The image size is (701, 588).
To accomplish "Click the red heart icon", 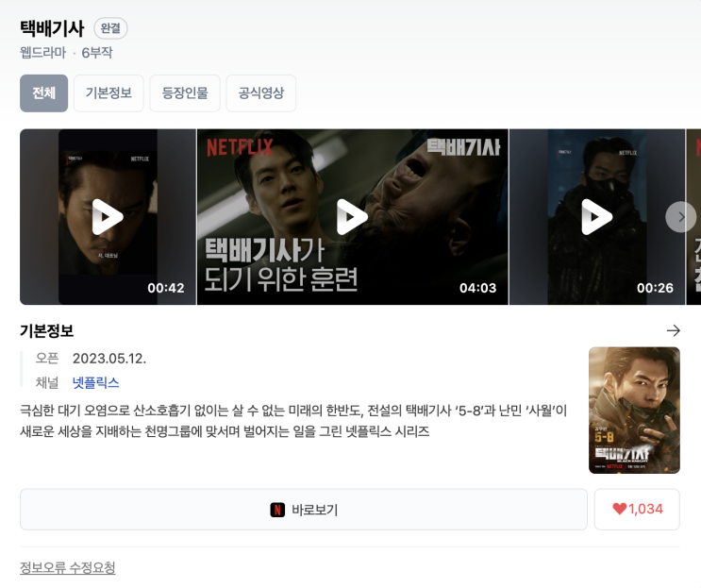I will click(x=619, y=509).
